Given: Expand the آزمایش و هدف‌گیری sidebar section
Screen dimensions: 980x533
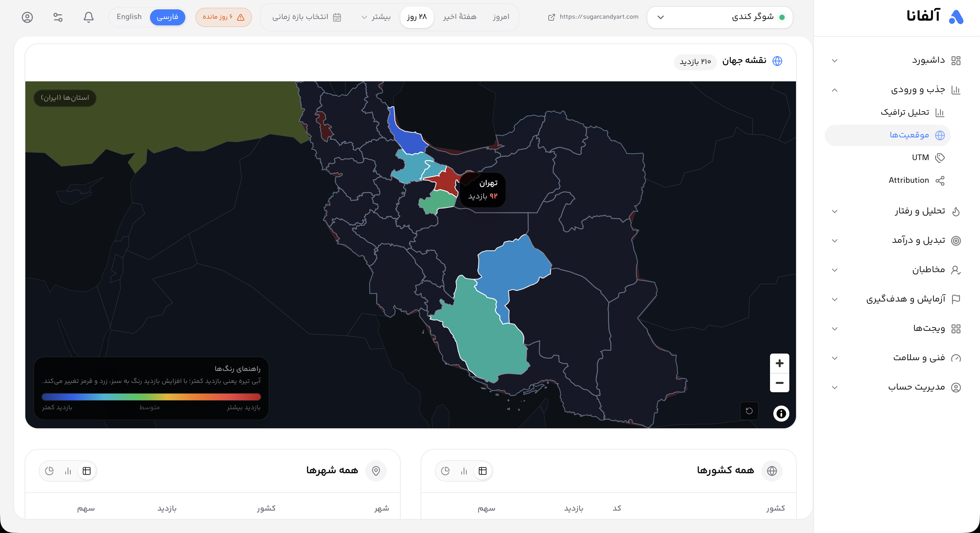Looking at the screenshot, I should point(897,299).
